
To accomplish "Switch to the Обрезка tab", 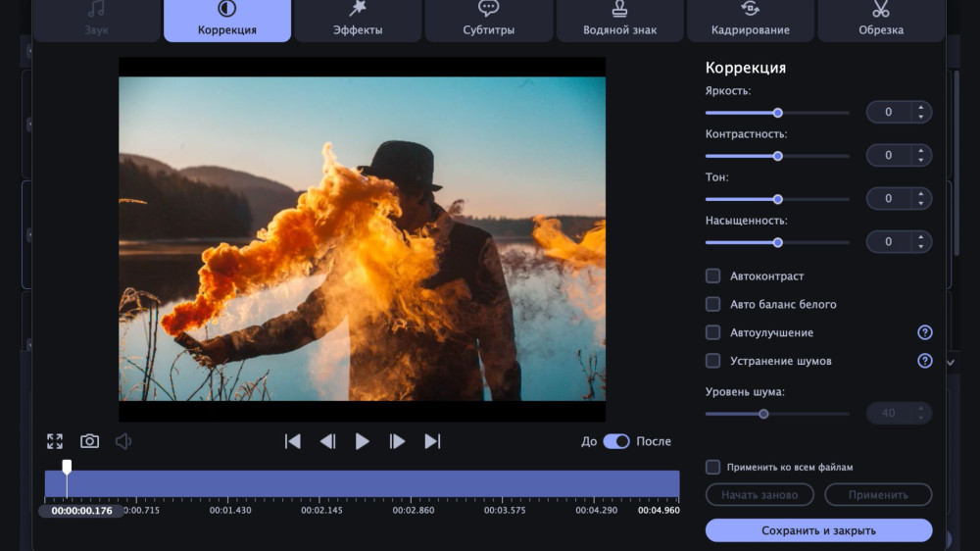I will coord(881,20).
